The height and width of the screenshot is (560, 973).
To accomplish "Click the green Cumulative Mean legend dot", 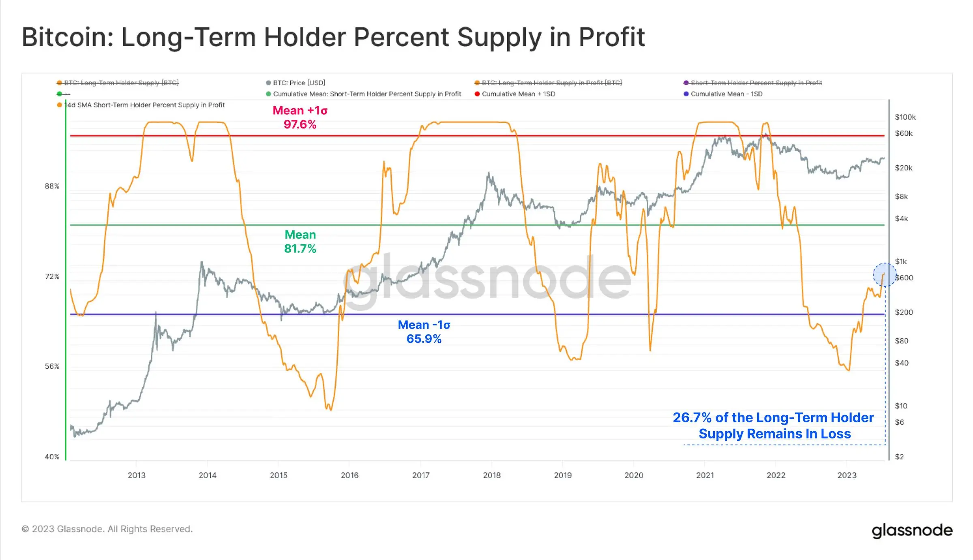I will pyautogui.click(x=268, y=94).
